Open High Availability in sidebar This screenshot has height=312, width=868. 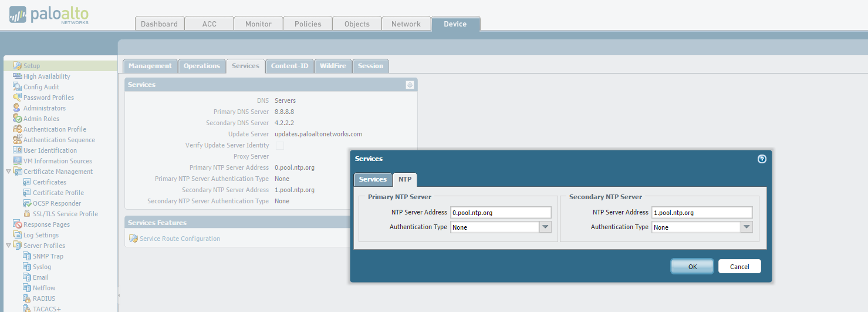[46, 76]
